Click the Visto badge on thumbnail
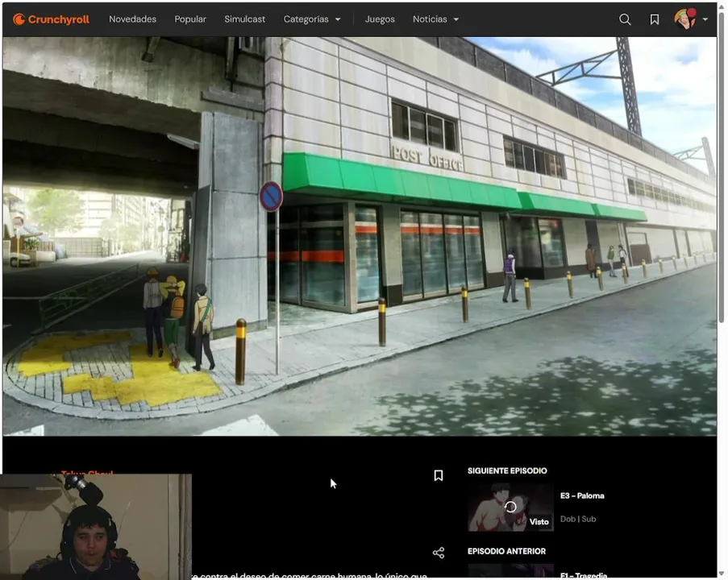 click(539, 522)
